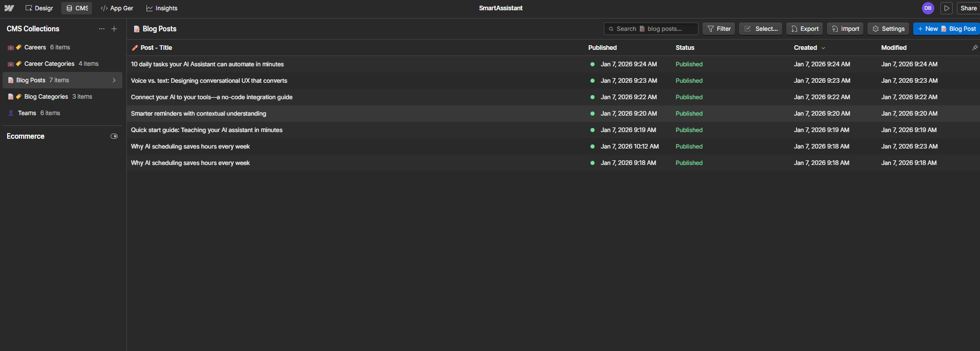Open the Career Categories collection
980x351 pixels.
point(63,64)
